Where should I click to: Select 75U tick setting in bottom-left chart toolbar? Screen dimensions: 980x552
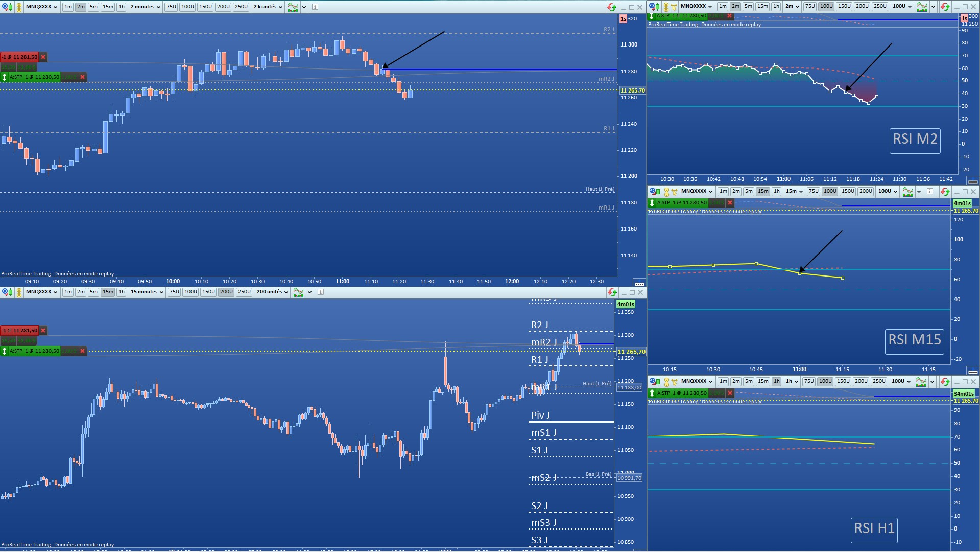click(x=174, y=292)
